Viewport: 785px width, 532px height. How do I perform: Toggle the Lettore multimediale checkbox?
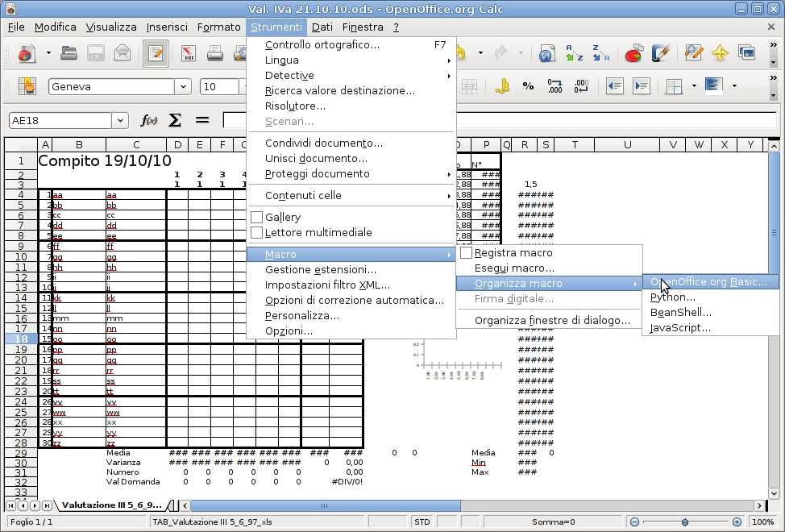click(x=257, y=233)
